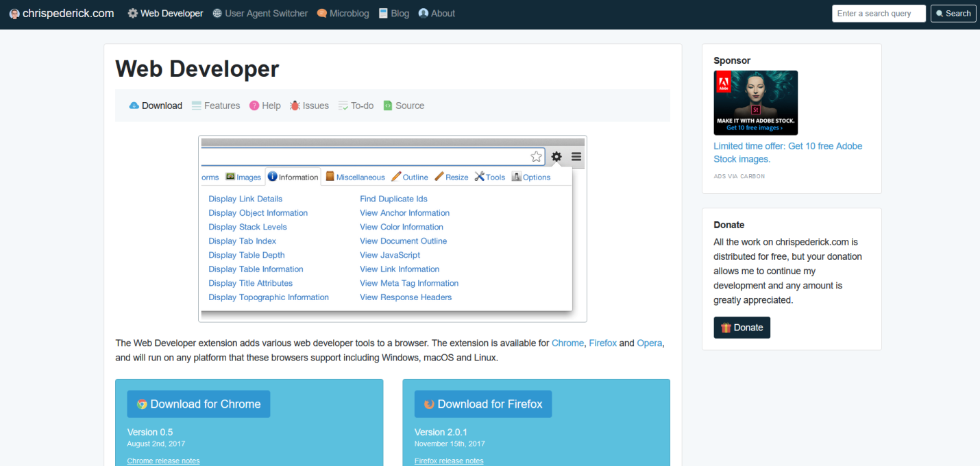Follow the Opera link in the description

648,343
